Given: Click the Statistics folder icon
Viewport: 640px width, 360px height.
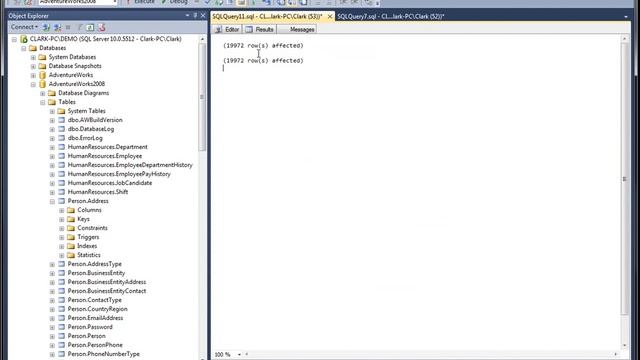Looking at the screenshot, I should click(71, 255).
